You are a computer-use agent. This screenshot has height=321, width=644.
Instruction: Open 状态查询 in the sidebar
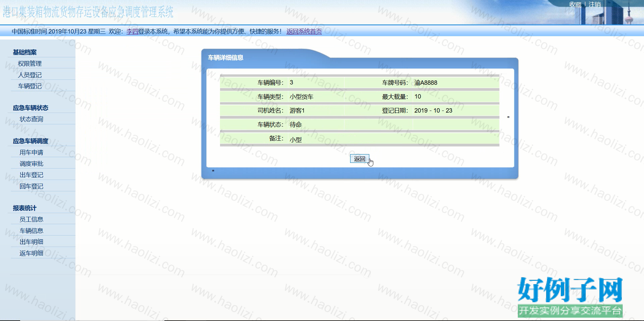pos(31,119)
